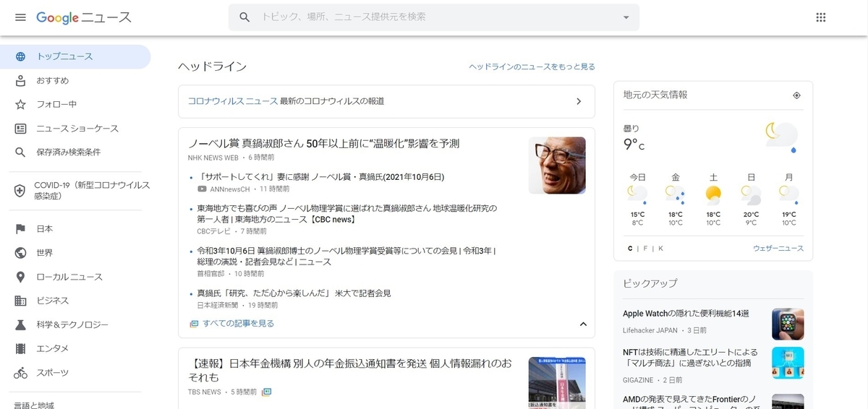868x409 pixels.
Task: Use the weather location target icon
Action: [x=796, y=95]
